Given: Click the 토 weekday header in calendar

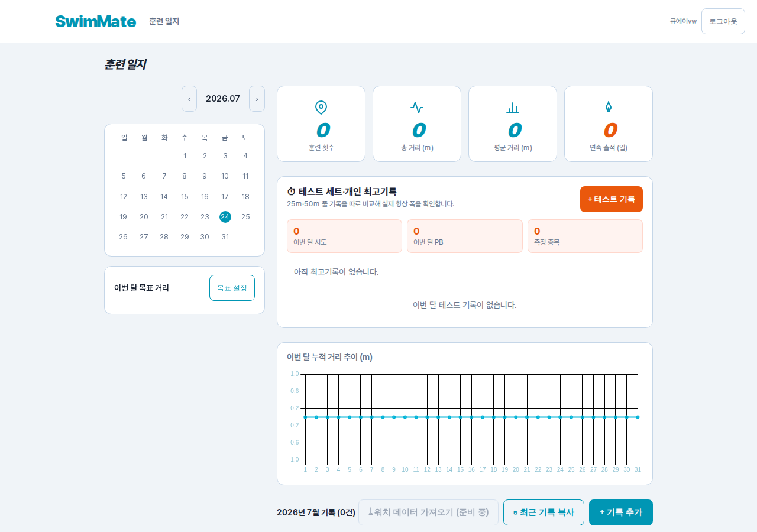Looking at the screenshot, I should coord(245,138).
